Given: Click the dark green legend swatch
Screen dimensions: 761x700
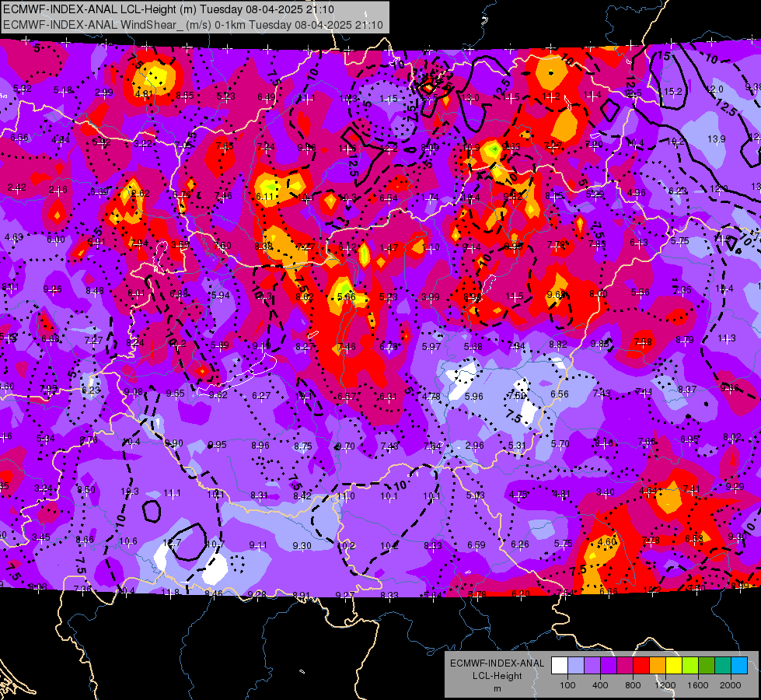Looking at the screenshot, I should point(706,666).
